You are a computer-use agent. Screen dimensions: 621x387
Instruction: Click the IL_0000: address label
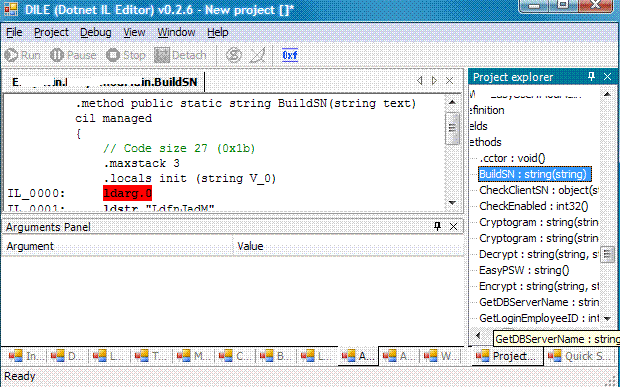click(x=36, y=193)
